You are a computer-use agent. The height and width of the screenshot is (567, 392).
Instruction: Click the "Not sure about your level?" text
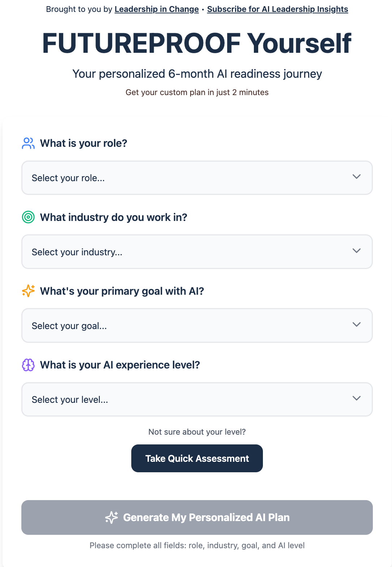point(197,432)
